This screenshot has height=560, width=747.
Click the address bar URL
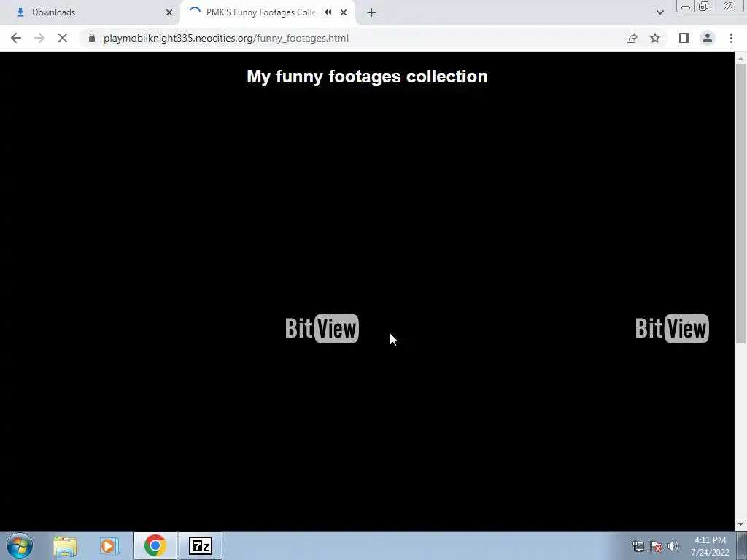[x=226, y=38]
